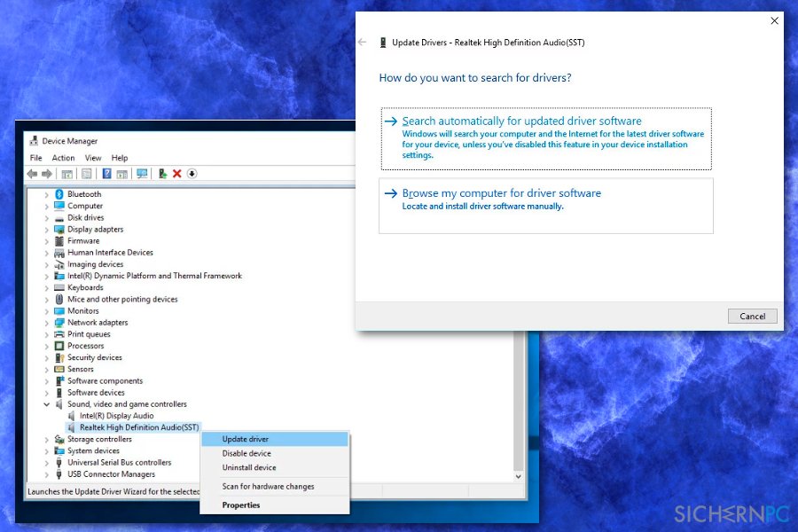Choose Uninstall device from the context menu
The width and height of the screenshot is (798, 532).
click(275, 467)
